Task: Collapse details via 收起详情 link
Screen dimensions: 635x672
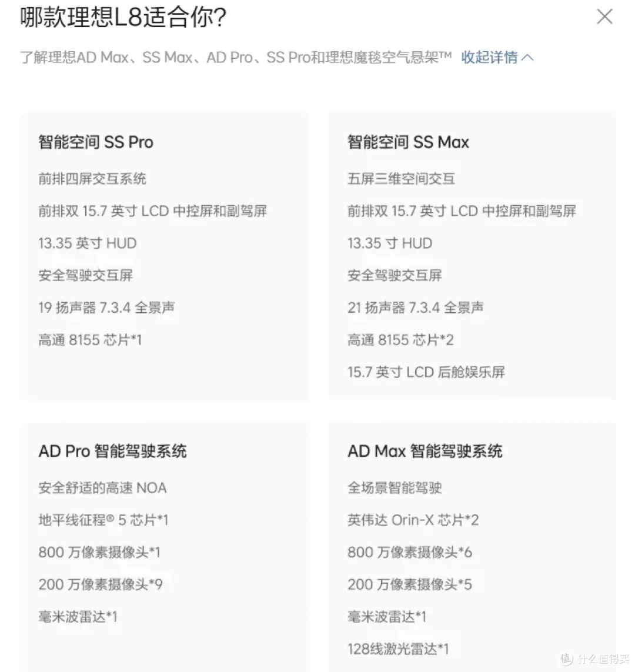Action: pyautogui.click(x=489, y=57)
